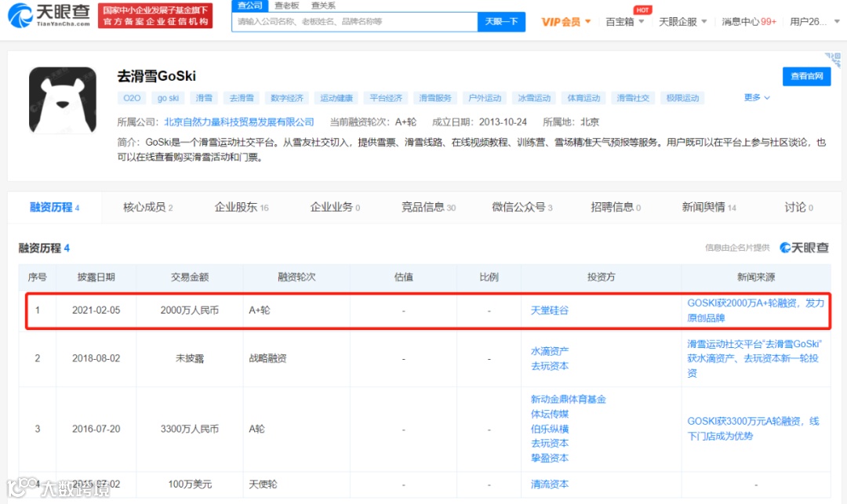Open news link about GOSKI 2000万A+轮融资

tap(756, 310)
